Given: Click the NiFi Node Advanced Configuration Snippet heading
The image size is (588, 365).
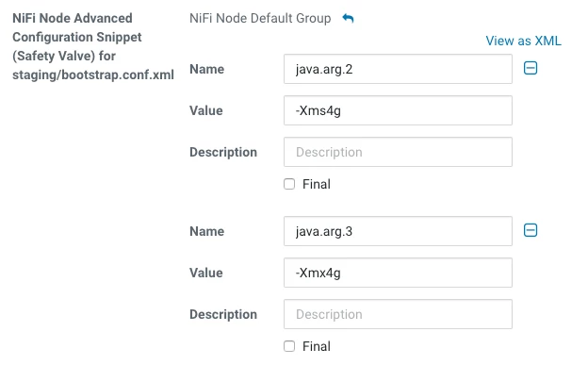Looking at the screenshot, I should pos(93,46).
